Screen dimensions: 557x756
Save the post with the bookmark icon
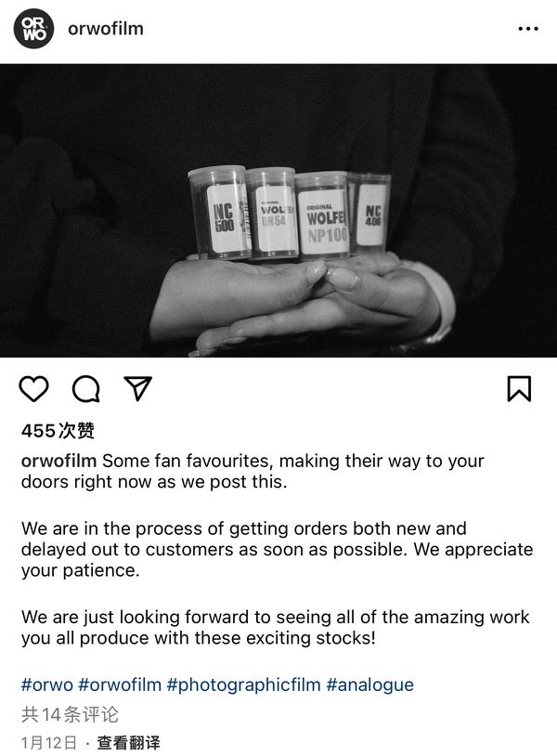pos(519,388)
